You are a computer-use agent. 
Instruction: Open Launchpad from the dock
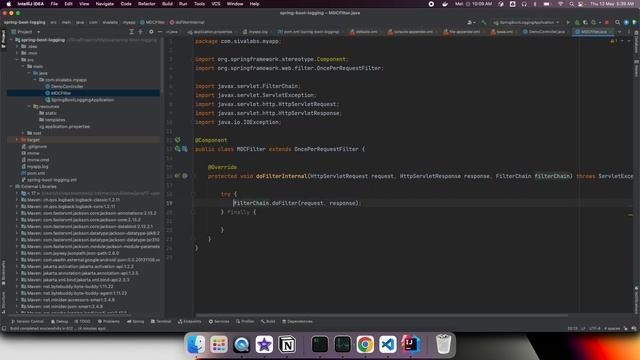coord(219,344)
